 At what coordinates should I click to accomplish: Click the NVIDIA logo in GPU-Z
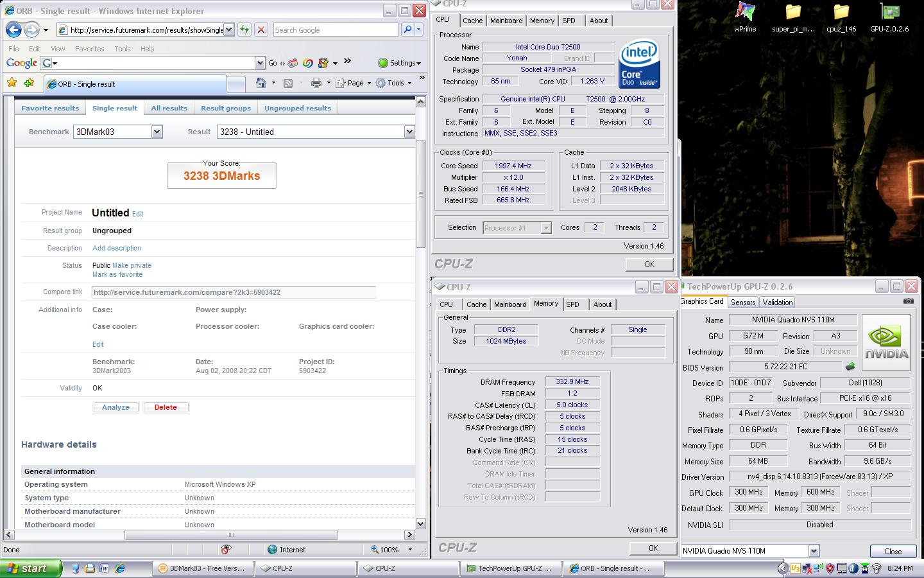[x=886, y=342]
